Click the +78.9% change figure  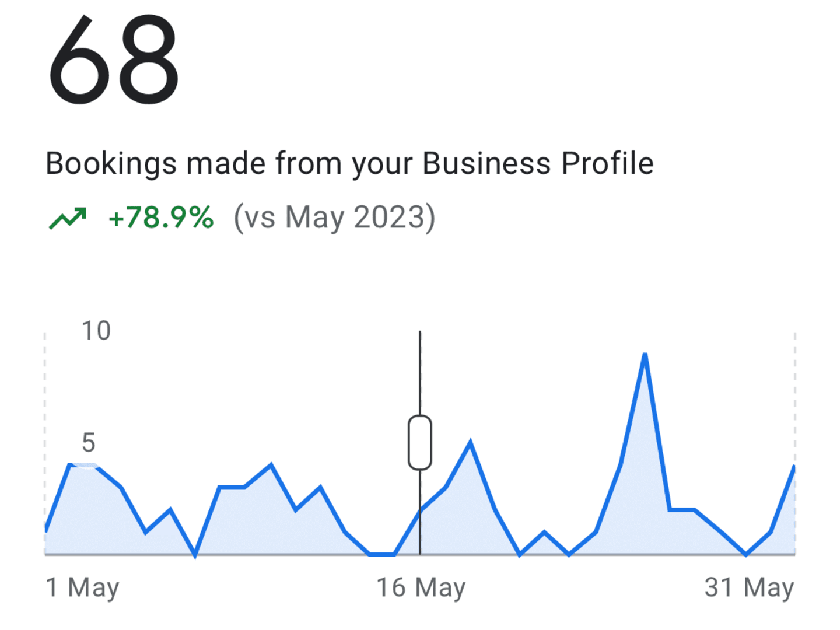pyautogui.click(x=162, y=218)
